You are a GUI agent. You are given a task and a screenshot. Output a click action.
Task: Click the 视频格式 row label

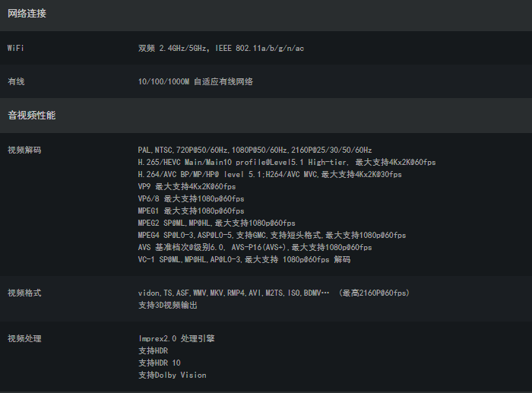point(24,293)
